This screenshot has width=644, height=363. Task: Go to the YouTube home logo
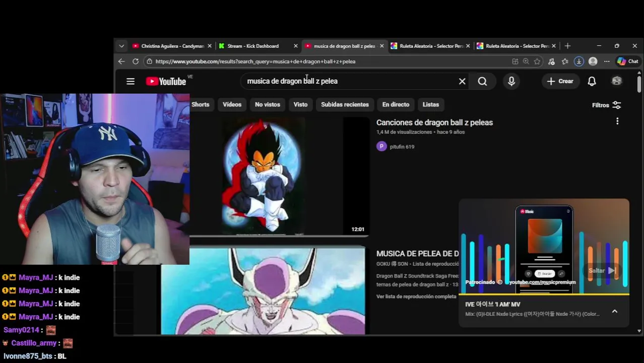(x=166, y=81)
